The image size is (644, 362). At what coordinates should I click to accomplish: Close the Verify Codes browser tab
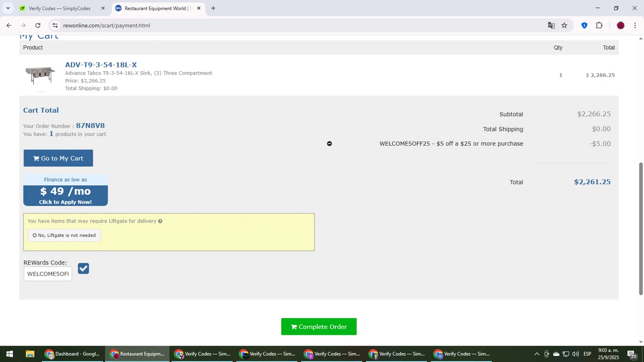pyautogui.click(x=103, y=8)
